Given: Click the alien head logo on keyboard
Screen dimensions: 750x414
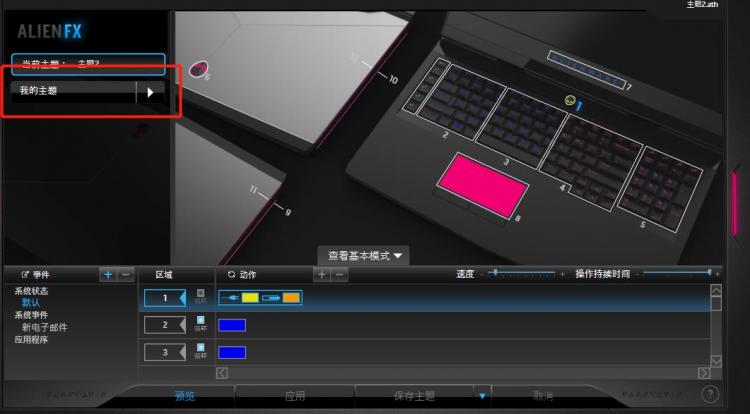Looking at the screenshot, I should click(x=571, y=100).
